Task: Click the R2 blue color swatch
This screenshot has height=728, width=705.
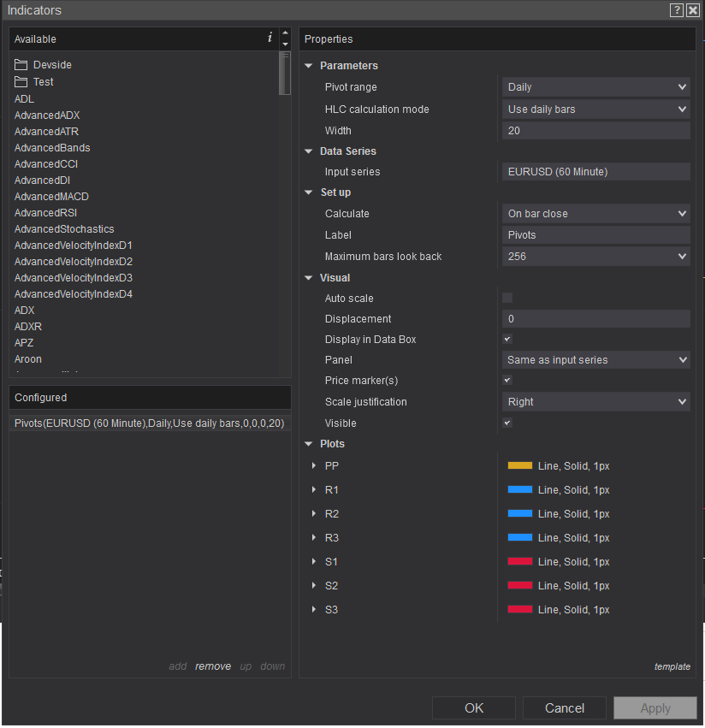Action: 520,514
